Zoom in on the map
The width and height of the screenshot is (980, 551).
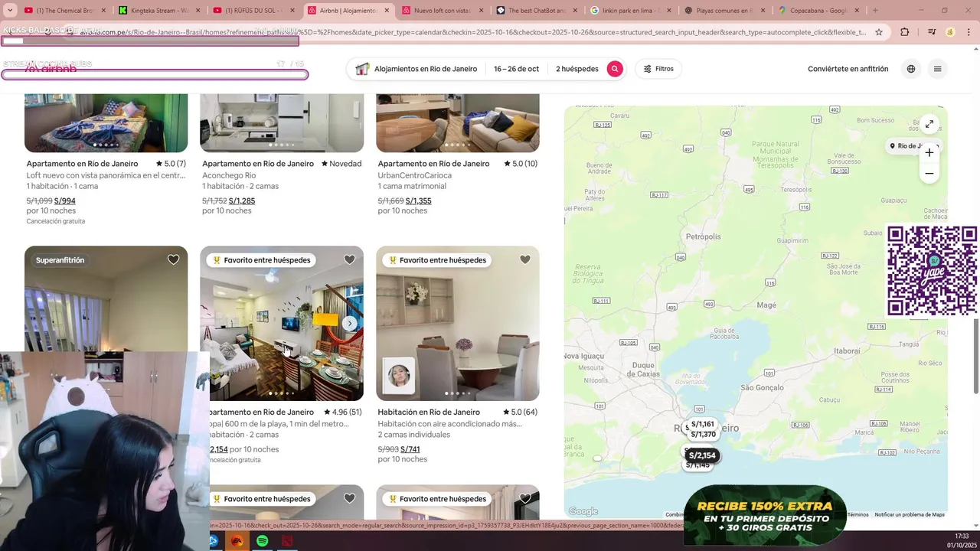[929, 152]
